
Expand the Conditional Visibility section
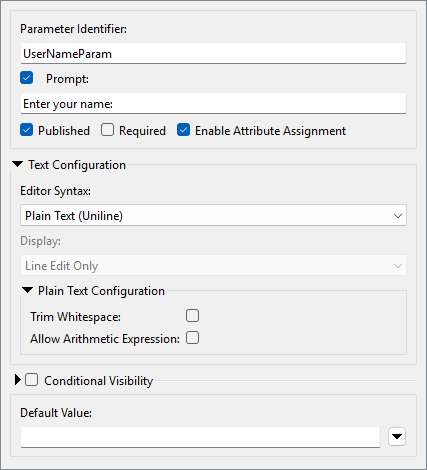pos(18,380)
